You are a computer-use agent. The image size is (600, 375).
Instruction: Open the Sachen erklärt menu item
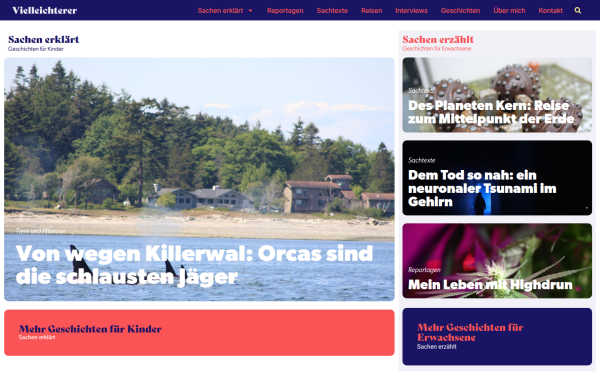(220, 11)
